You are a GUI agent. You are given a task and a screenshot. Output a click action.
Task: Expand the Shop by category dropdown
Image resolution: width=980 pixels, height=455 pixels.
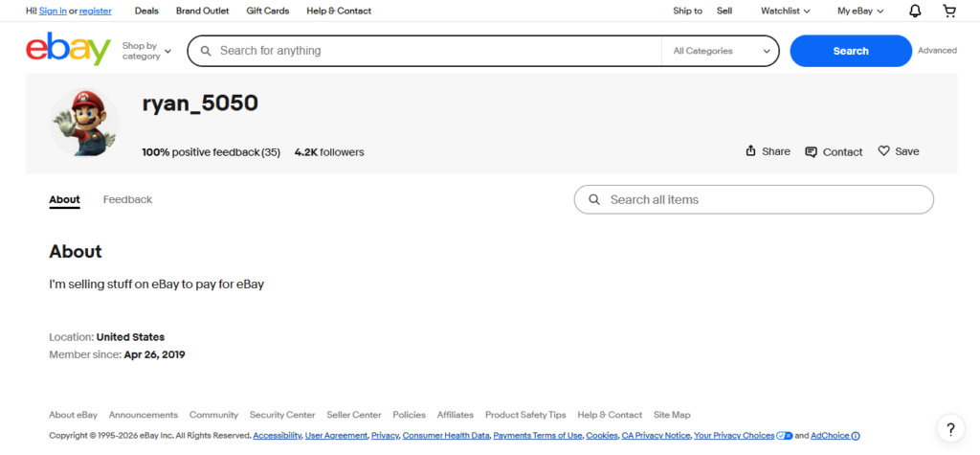click(x=146, y=51)
